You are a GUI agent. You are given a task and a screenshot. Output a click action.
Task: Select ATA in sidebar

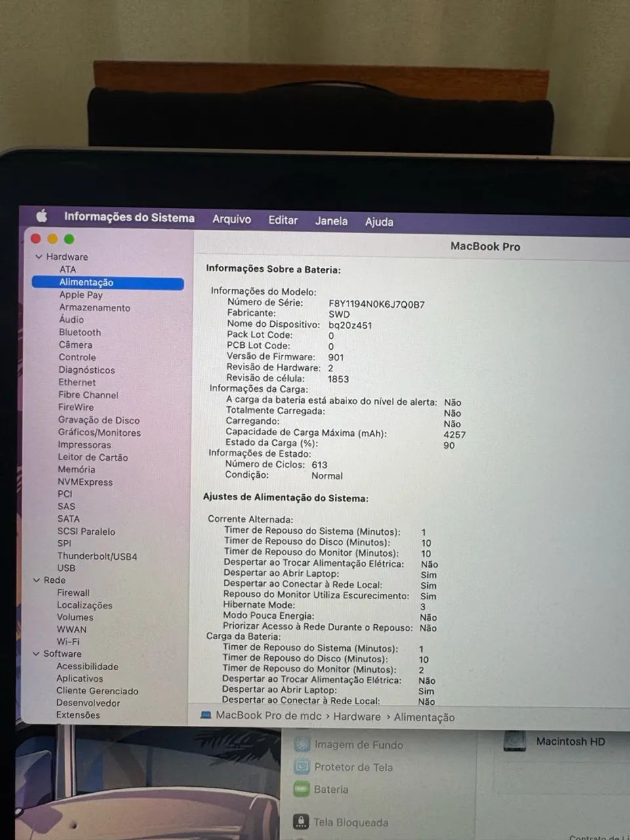click(x=68, y=269)
